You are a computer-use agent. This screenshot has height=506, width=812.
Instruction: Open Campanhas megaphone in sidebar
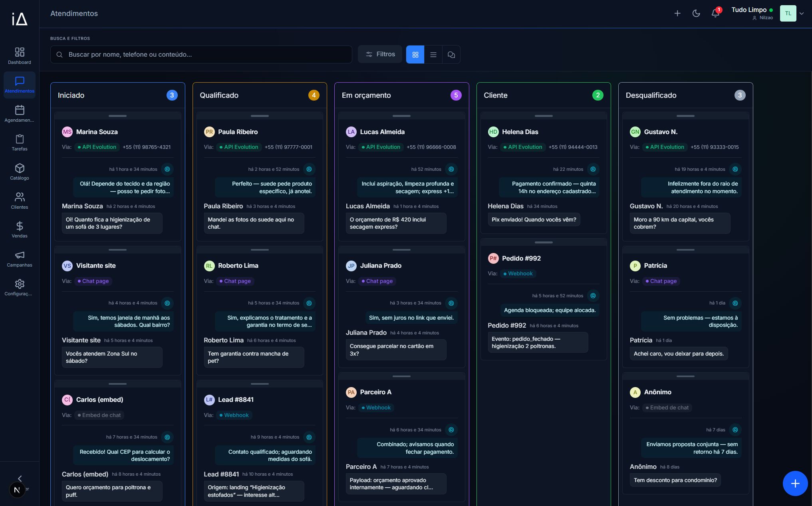pos(20,259)
